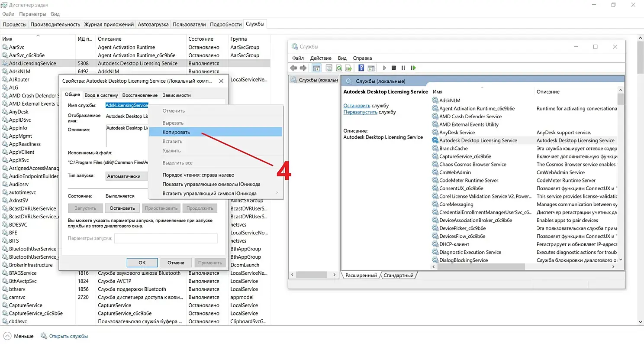Click the Start Service play icon
This screenshot has height=344, width=644.
tap(384, 68)
